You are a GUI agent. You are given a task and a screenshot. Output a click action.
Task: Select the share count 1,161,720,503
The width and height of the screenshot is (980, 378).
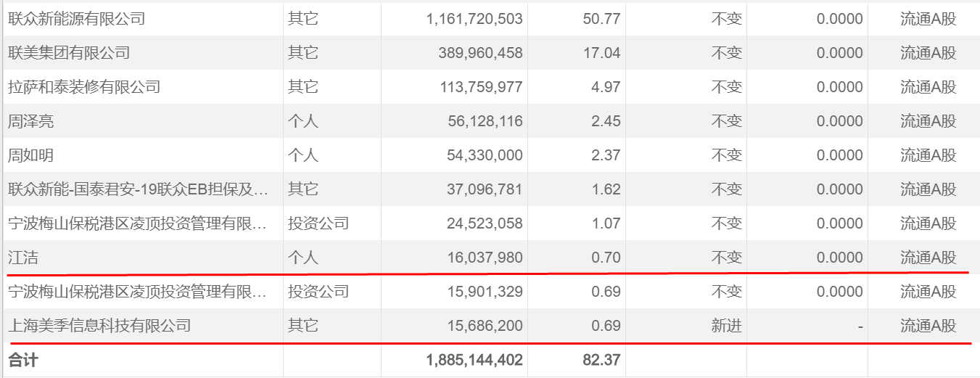474,19
